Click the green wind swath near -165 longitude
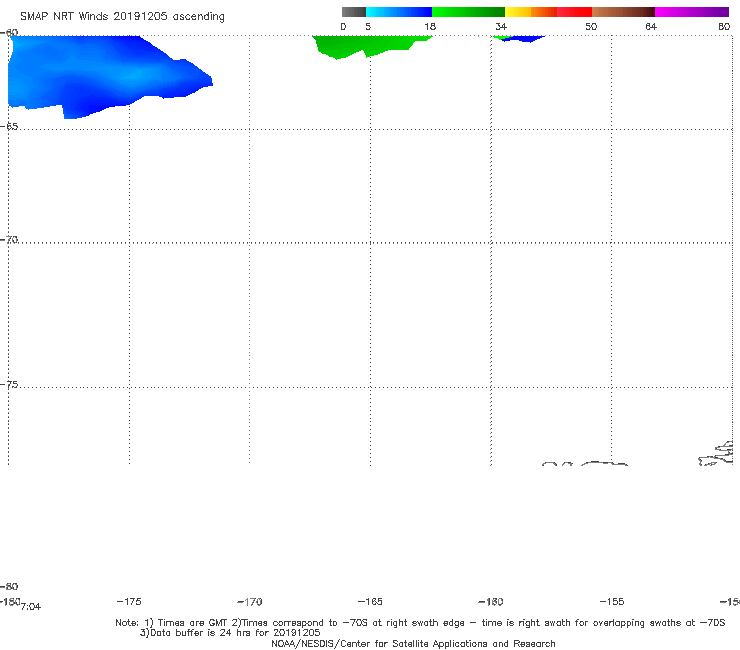Viewport: 740px width, 650px height. click(x=368, y=45)
